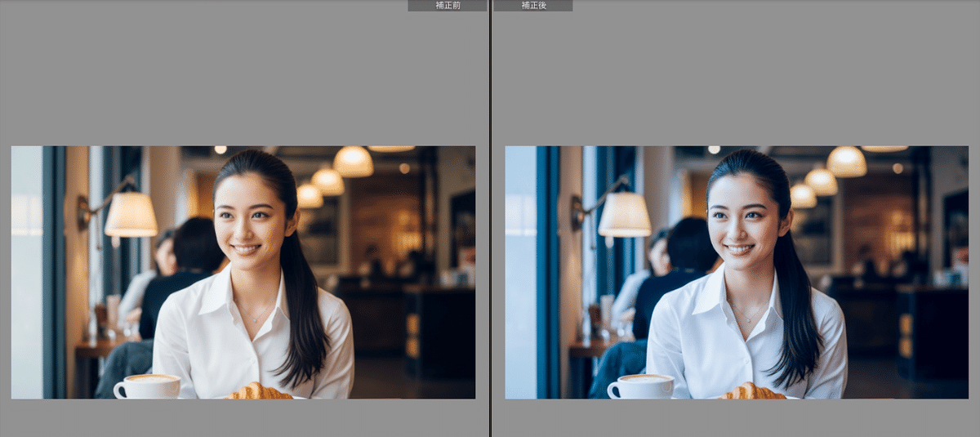Click the bluish window in the after image
This screenshot has height=437, width=980.
click(520, 270)
